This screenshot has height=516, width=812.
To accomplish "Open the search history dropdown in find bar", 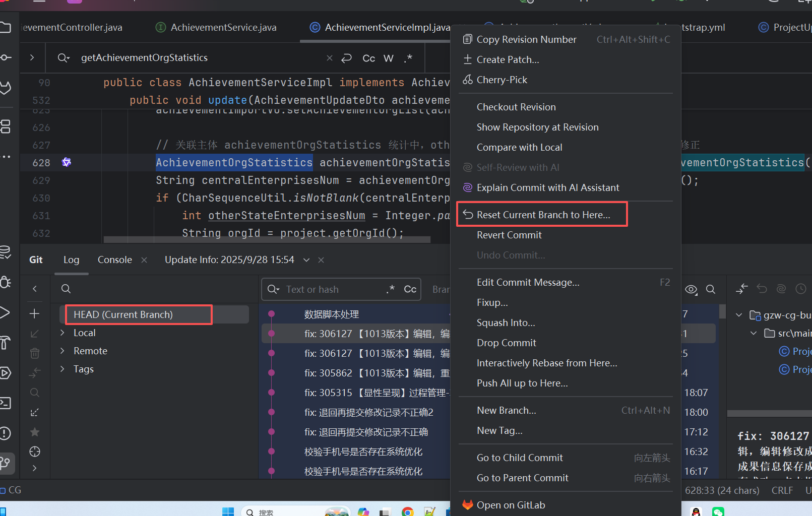I will click(63, 58).
